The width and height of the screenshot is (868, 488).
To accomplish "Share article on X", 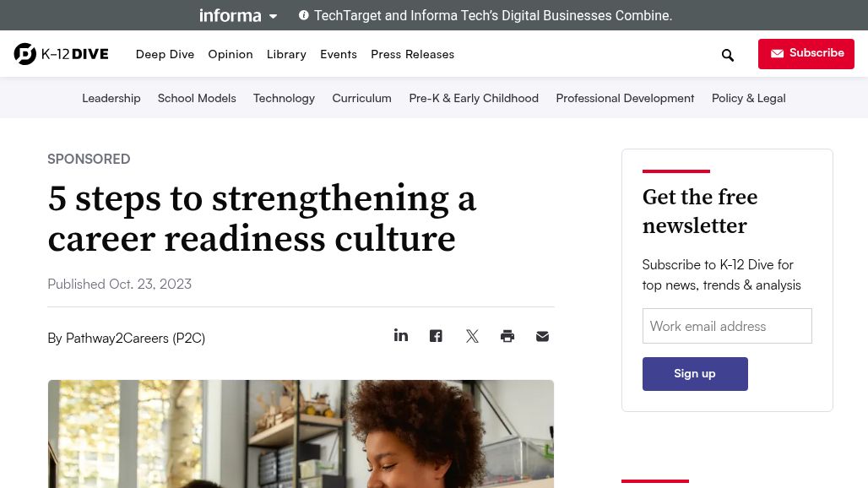I will (472, 336).
